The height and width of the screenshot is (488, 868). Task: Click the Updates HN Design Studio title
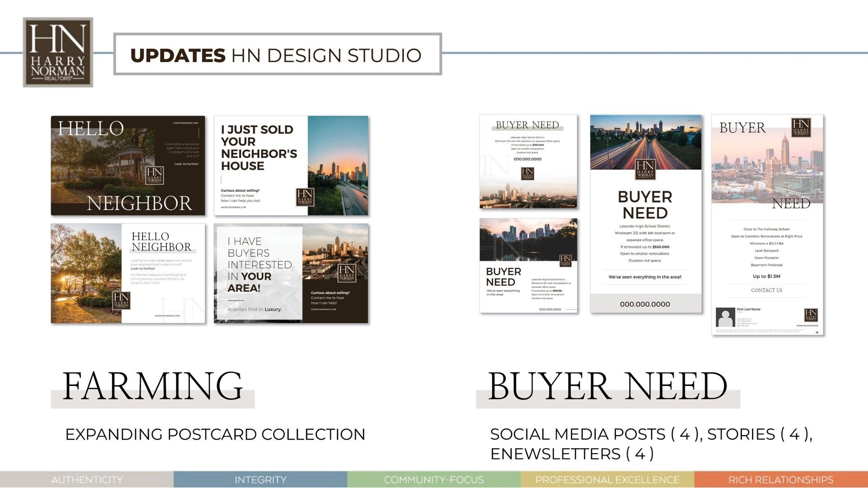pos(277,54)
